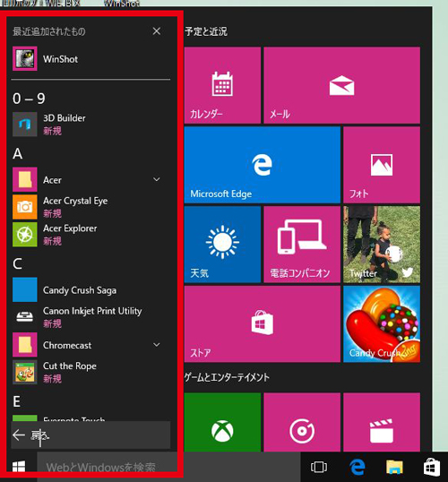Launch Edge from the taskbar
The height and width of the screenshot is (482, 448).
[358, 467]
